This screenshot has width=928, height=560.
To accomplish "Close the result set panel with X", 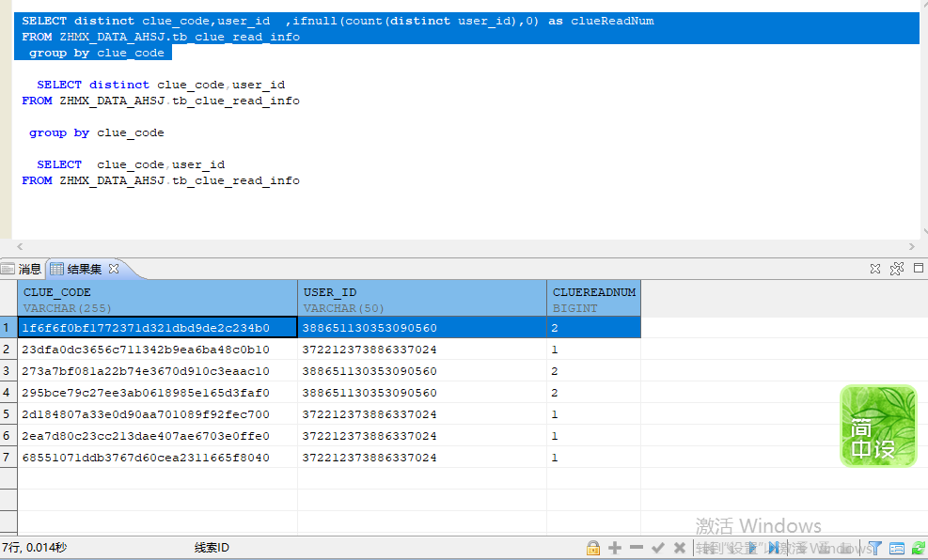I will [x=875, y=269].
